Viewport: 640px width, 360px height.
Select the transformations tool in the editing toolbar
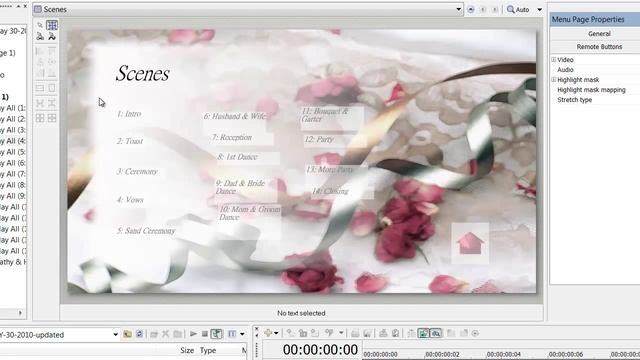click(x=52, y=36)
